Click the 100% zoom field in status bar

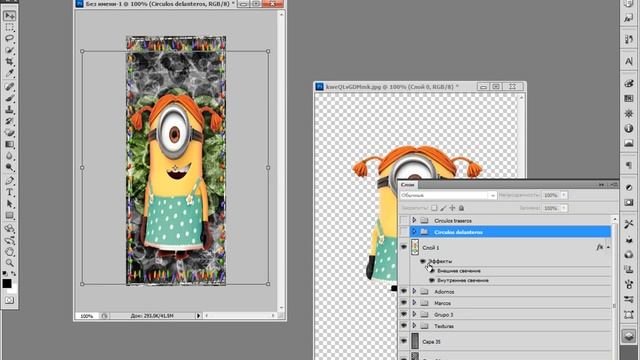coord(87,316)
